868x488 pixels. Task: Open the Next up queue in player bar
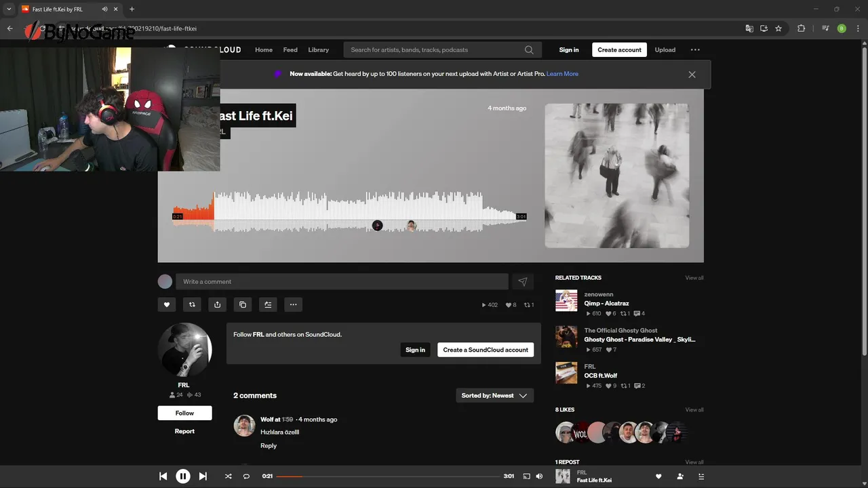pyautogui.click(x=701, y=476)
